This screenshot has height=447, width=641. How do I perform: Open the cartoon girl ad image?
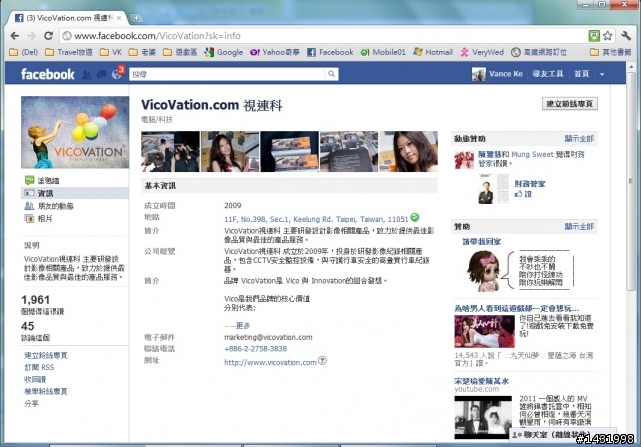pos(484,270)
